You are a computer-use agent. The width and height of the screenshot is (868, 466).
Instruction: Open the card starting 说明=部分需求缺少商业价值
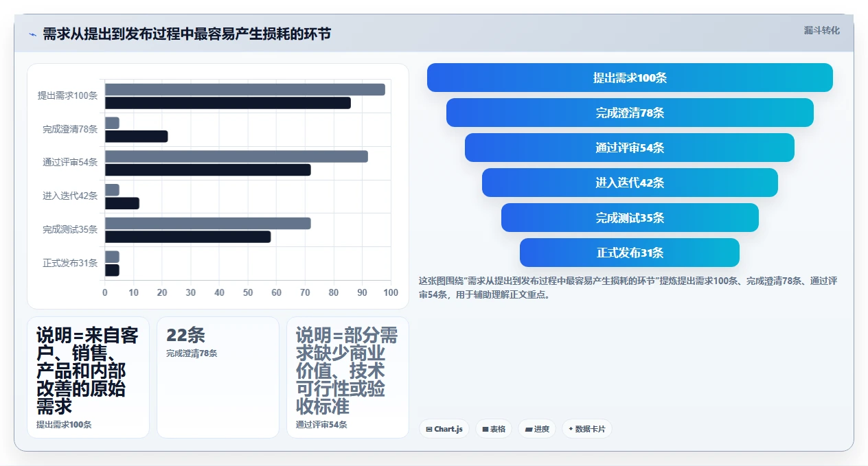(347, 377)
